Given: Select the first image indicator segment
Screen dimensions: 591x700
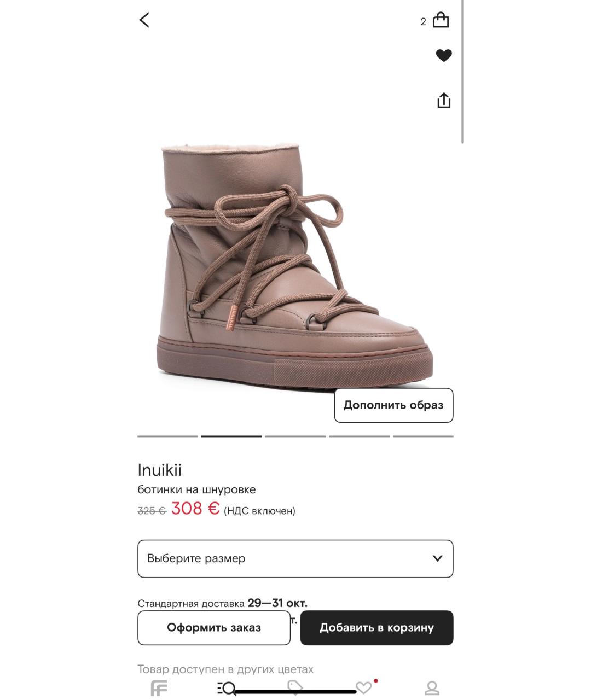Looking at the screenshot, I should [167, 436].
